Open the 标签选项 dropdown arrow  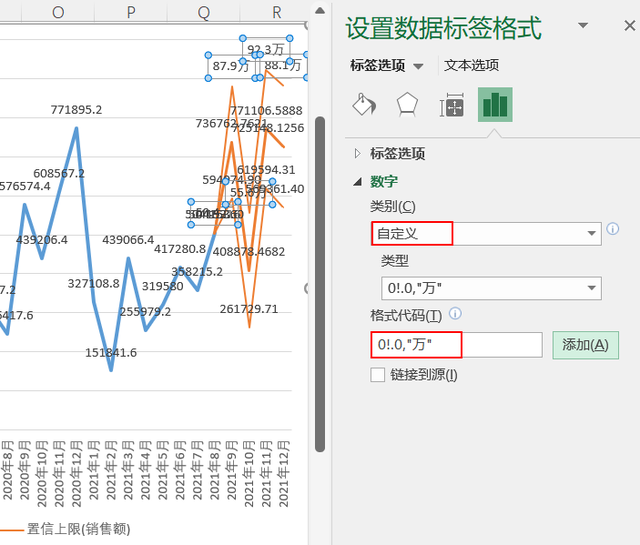pos(418,66)
